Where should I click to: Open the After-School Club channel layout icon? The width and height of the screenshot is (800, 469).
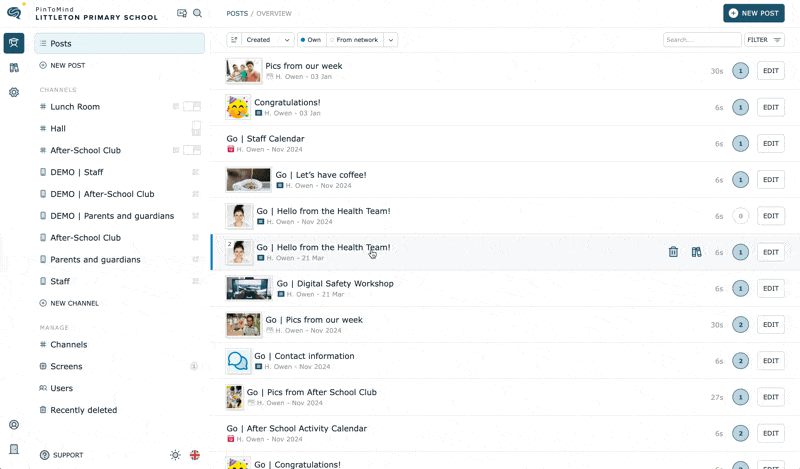pyautogui.click(x=192, y=150)
